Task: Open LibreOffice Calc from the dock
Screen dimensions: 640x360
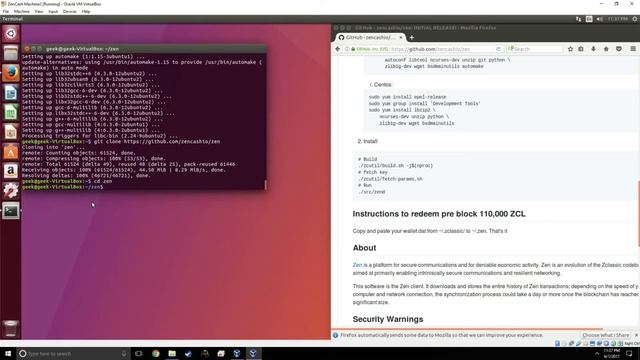Action: pos(11,113)
